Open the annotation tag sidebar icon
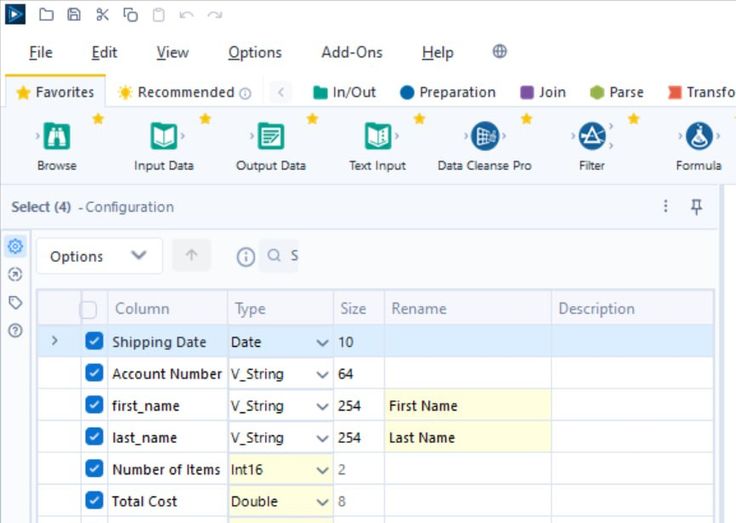Viewport: 736px width, 523px height. (x=15, y=302)
